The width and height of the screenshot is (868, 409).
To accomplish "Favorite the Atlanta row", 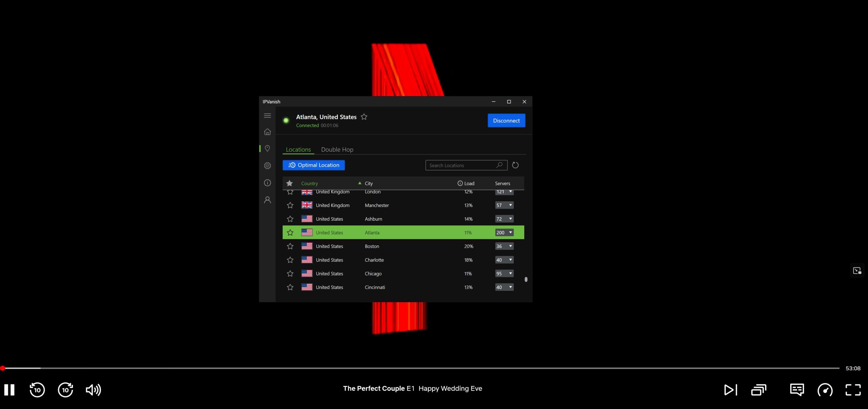I will pos(290,232).
